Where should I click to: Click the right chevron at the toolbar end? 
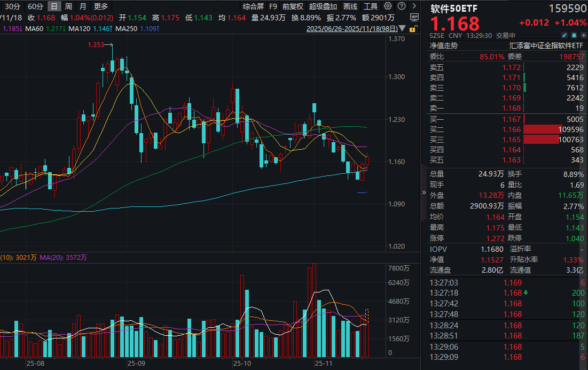(414, 6)
